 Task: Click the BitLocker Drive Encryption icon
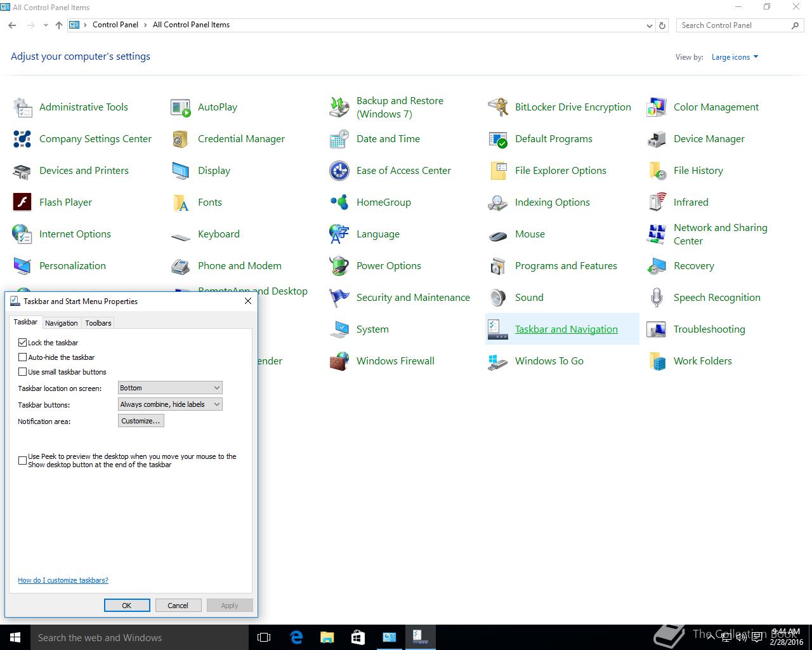coord(498,107)
